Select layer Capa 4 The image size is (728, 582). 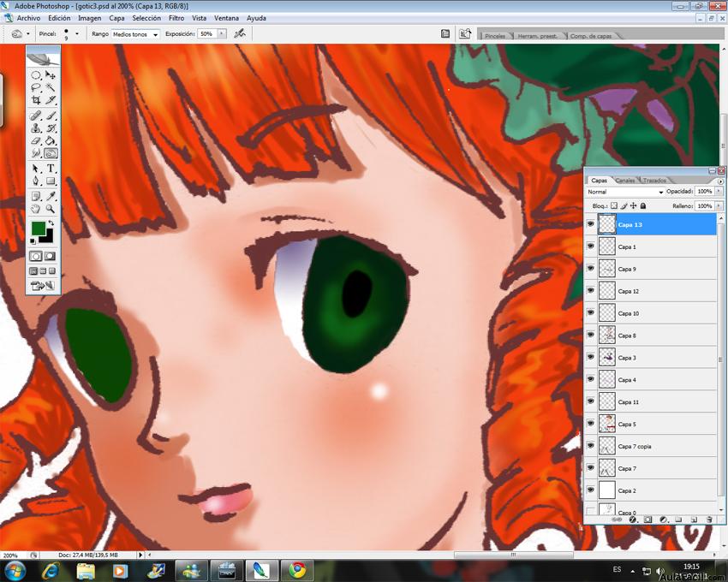point(657,380)
